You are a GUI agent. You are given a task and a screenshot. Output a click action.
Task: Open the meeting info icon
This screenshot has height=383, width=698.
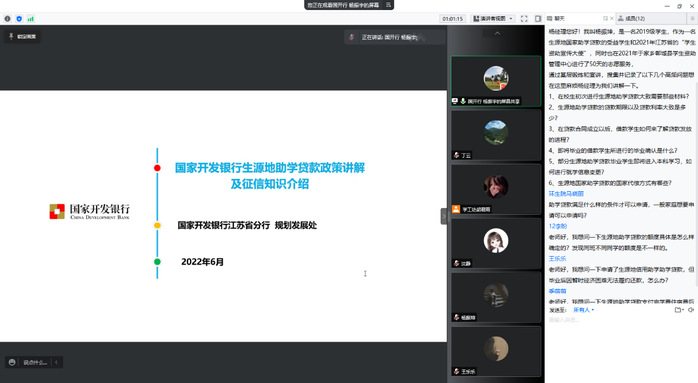click(x=7, y=19)
